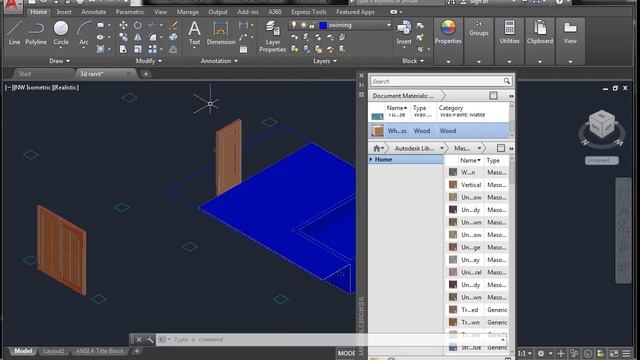This screenshot has width=640, height=360.
Task: Toggle layer on/off lightbulb for swiming layer
Action: coord(293,25)
